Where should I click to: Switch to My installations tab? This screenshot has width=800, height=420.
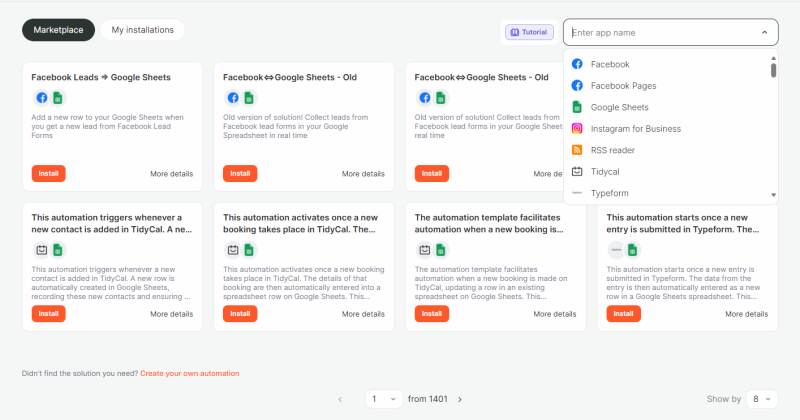[142, 30]
